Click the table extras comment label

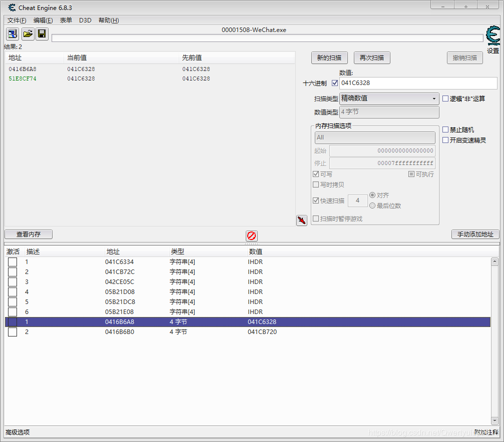(486, 432)
